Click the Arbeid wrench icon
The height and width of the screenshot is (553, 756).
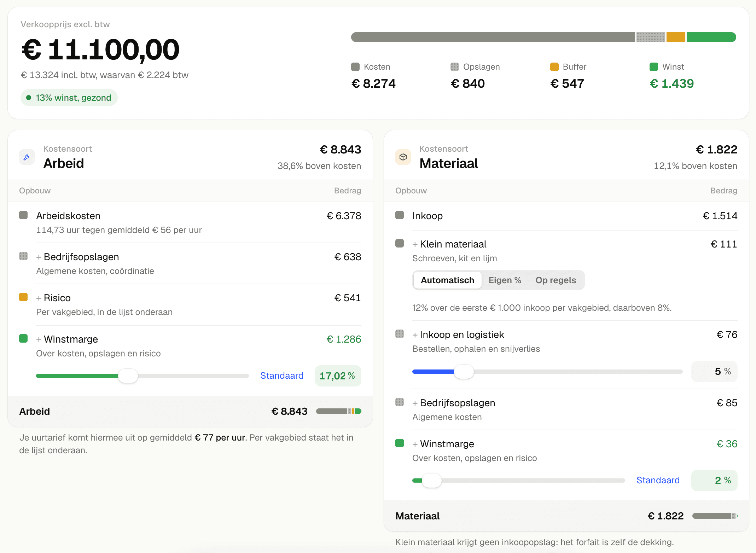(27, 157)
